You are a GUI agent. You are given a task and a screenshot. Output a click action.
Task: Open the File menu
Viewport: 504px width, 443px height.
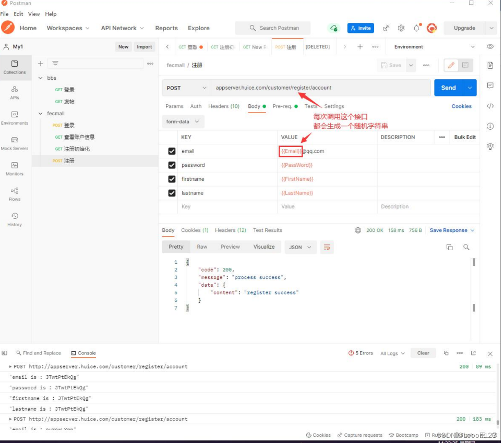[x=5, y=14]
